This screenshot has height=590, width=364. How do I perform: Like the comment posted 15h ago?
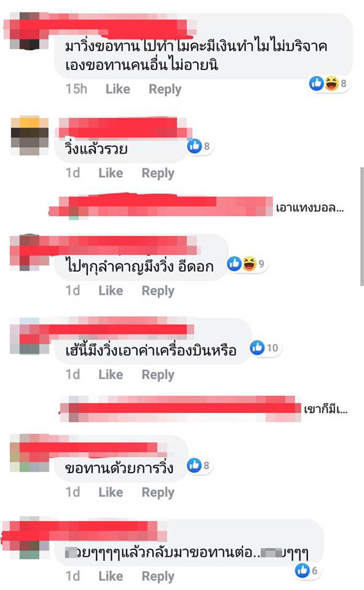tap(118, 89)
